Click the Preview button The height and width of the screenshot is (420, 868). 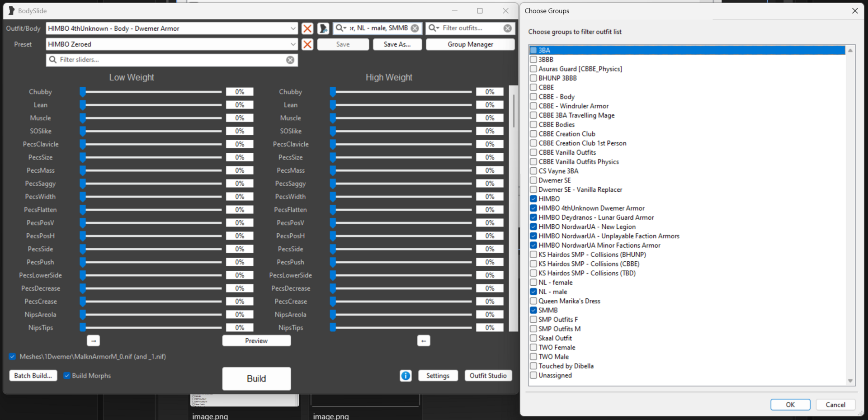256,341
